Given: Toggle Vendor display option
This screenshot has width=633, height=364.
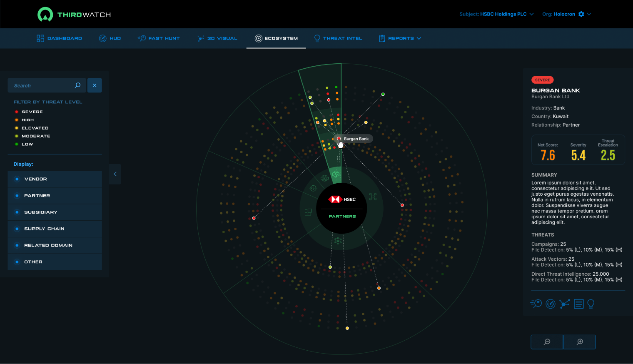Looking at the screenshot, I should [55, 179].
